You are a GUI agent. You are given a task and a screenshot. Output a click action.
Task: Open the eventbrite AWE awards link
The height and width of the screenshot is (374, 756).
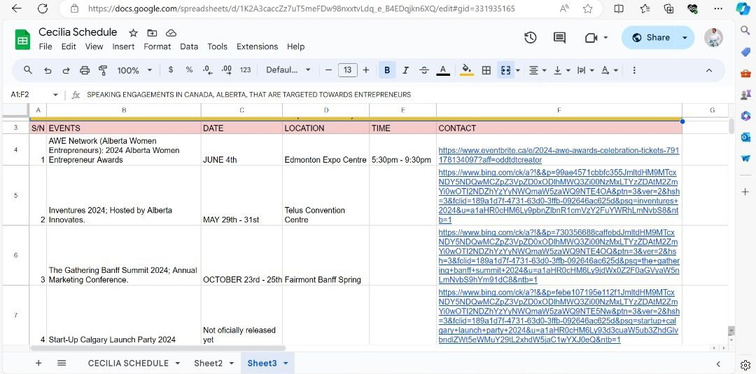[x=559, y=155]
